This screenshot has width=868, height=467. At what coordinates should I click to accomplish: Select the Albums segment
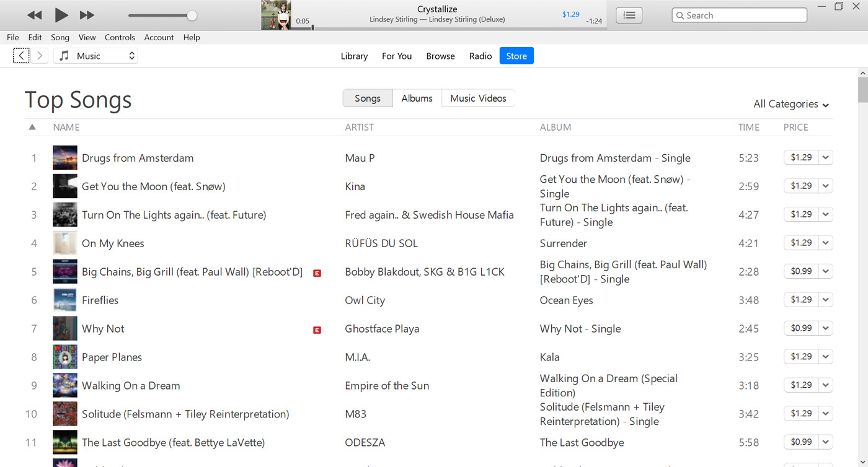tap(417, 98)
